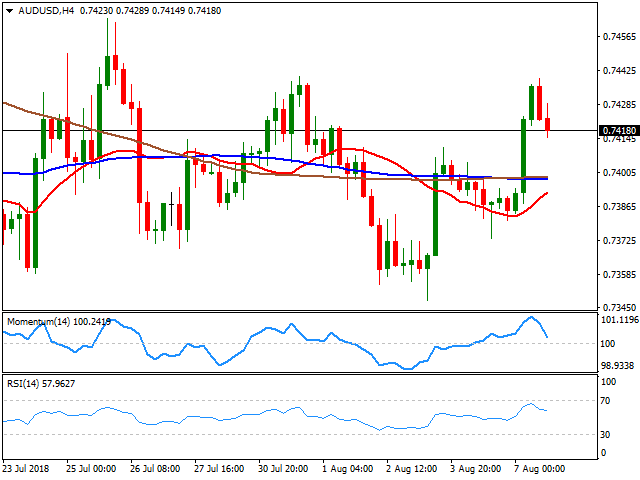Click the 98.9338 Momentum scale value
Image resolution: width=640 pixels, height=480 pixels.
pyautogui.click(x=616, y=365)
